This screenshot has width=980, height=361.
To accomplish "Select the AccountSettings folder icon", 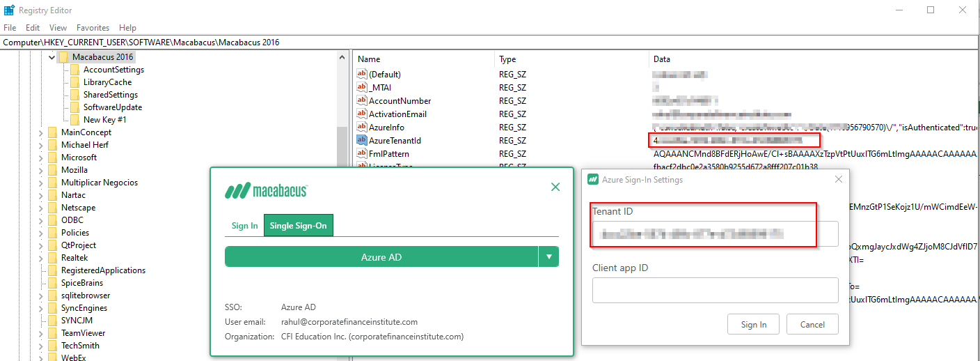I will pyautogui.click(x=75, y=70).
